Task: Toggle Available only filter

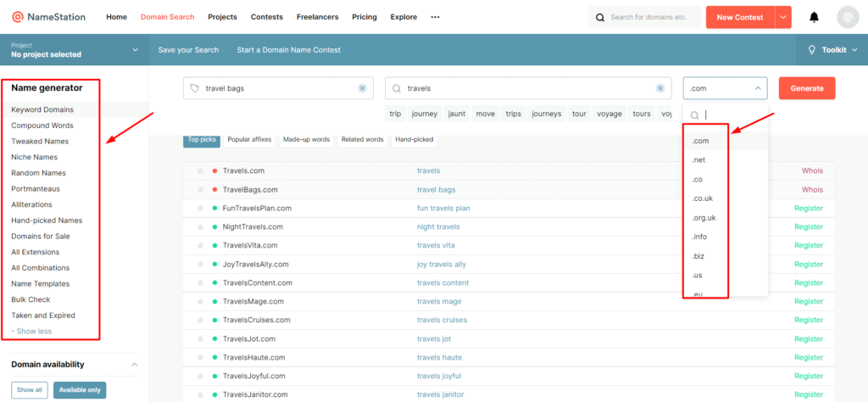Action: click(80, 390)
